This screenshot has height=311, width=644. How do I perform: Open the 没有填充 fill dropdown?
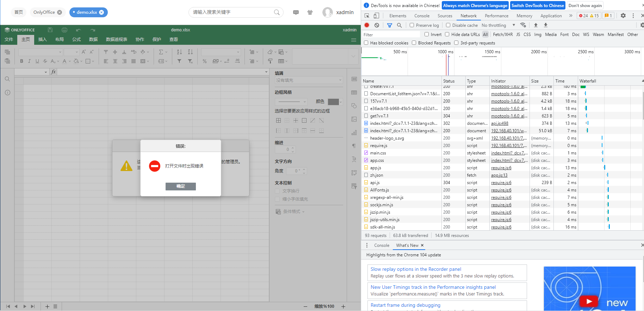coord(309,80)
